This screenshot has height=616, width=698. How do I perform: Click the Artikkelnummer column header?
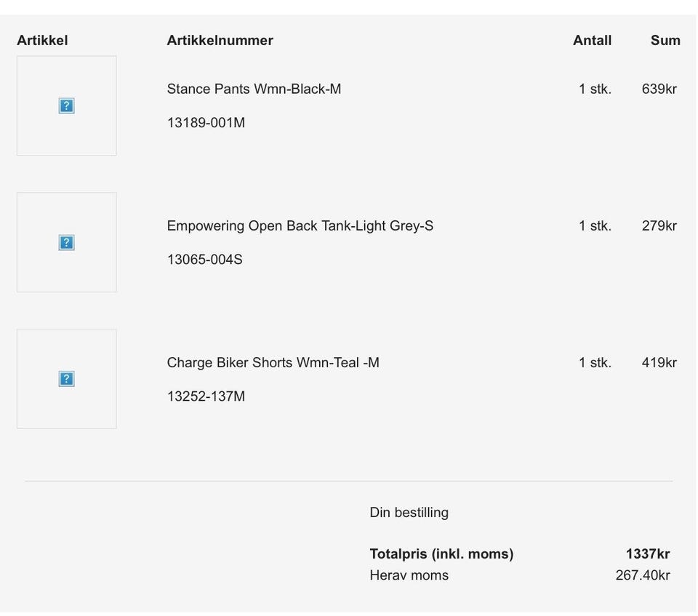tap(220, 41)
